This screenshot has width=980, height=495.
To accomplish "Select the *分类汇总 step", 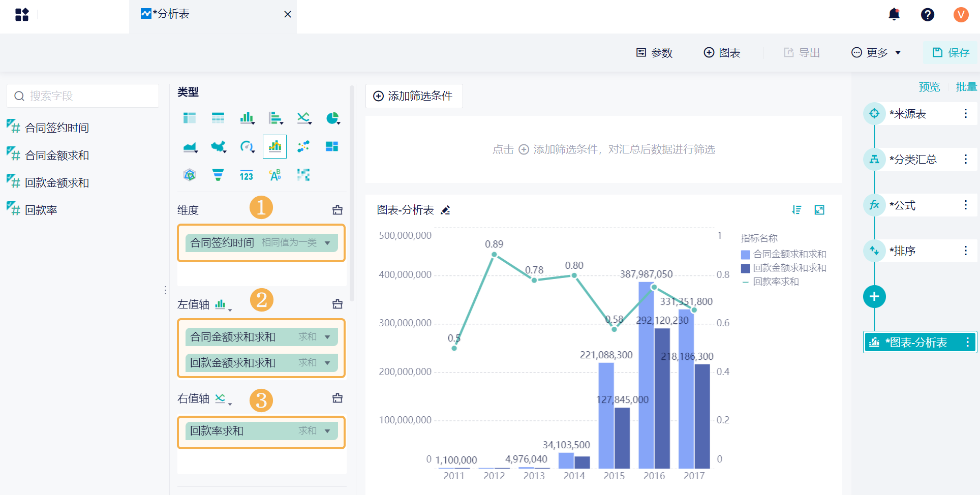I will pyautogui.click(x=920, y=159).
